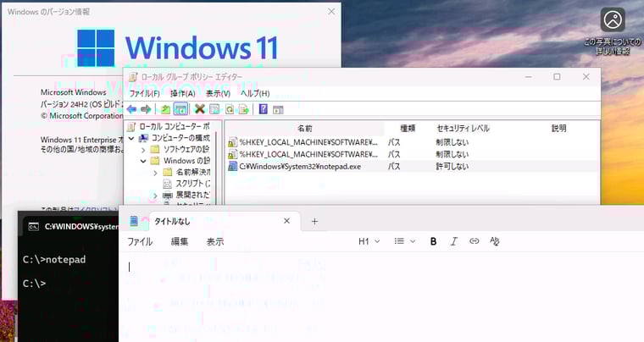Screen dimensions: 644x342
Task: Open properties from the Group Policy toolbar
Action: click(x=214, y=109)
